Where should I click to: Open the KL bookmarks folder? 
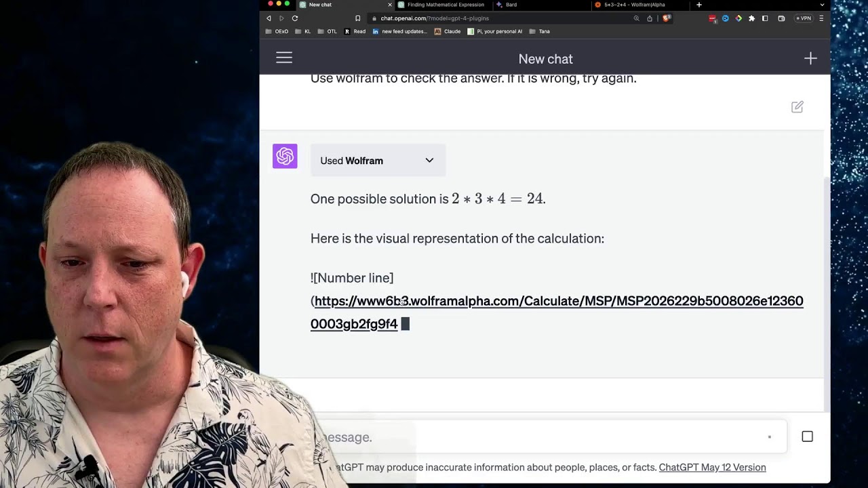303,31
